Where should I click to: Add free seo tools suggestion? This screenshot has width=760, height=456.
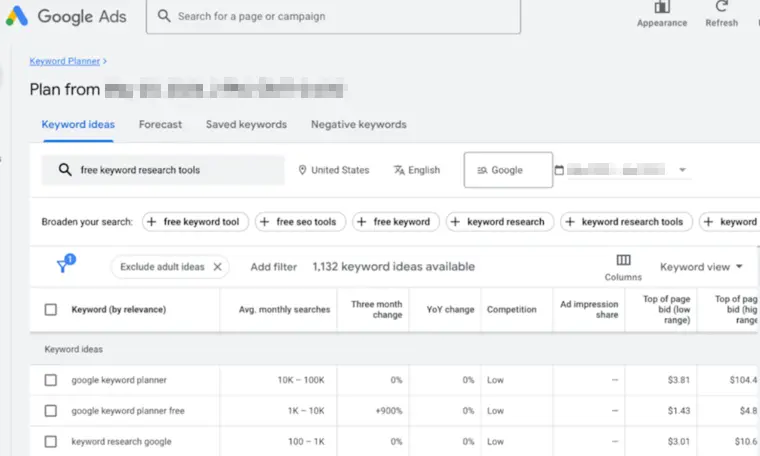click(x=301, y=221)
